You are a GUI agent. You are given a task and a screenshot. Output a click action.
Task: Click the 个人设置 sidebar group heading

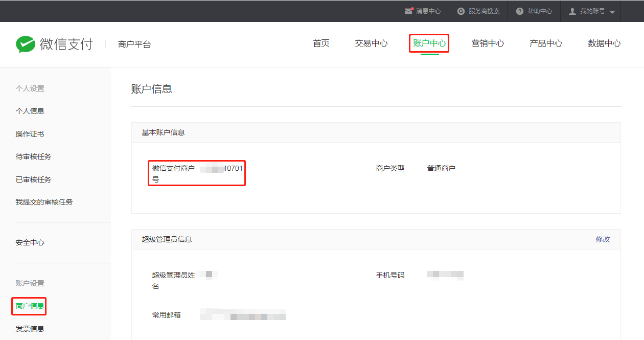point(30,88)
